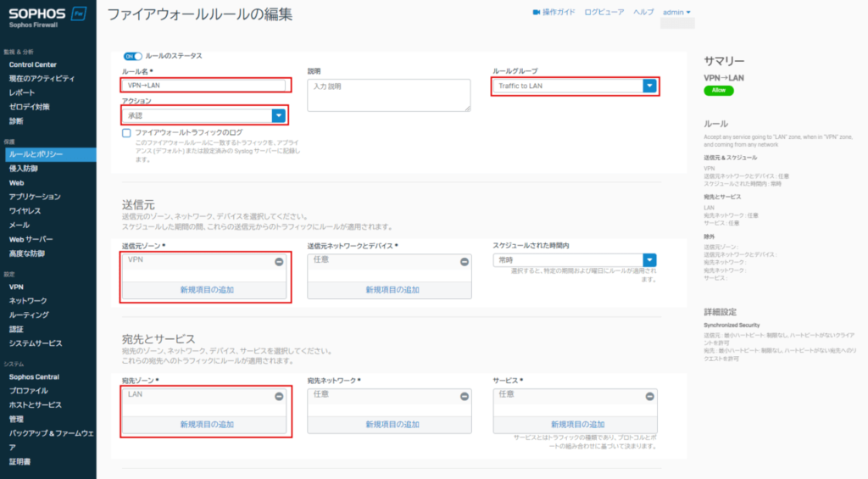This screenshot has width=868, height=479.
Task: Add new item to destination zone
Action: pos(207,424)
